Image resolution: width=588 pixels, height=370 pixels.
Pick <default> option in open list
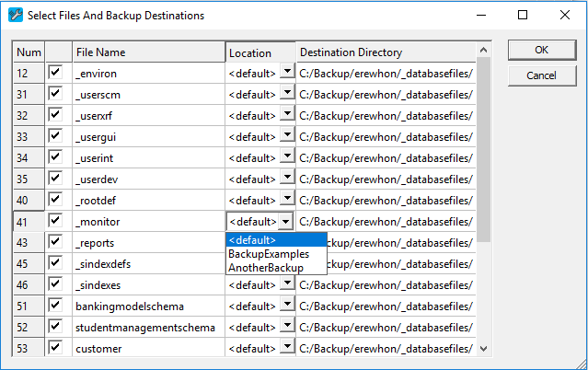252,240
